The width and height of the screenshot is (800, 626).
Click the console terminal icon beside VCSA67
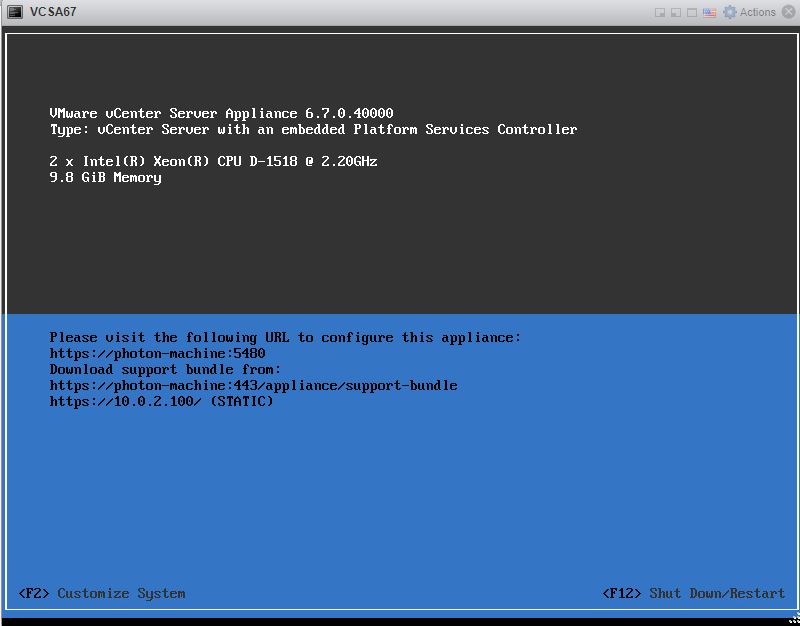pos(15,12)
